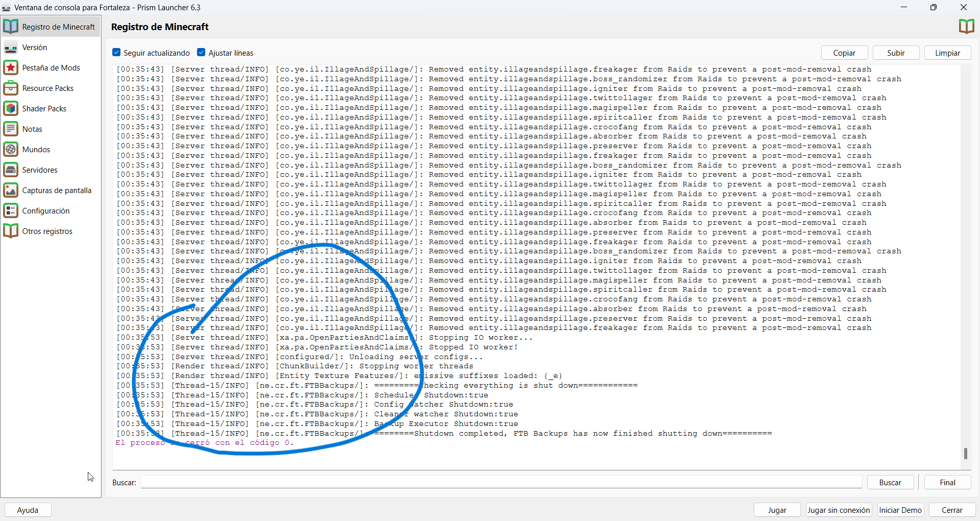Select the Pestaña de Mods icon
980x521 pixels.
[x=11, y=67]
